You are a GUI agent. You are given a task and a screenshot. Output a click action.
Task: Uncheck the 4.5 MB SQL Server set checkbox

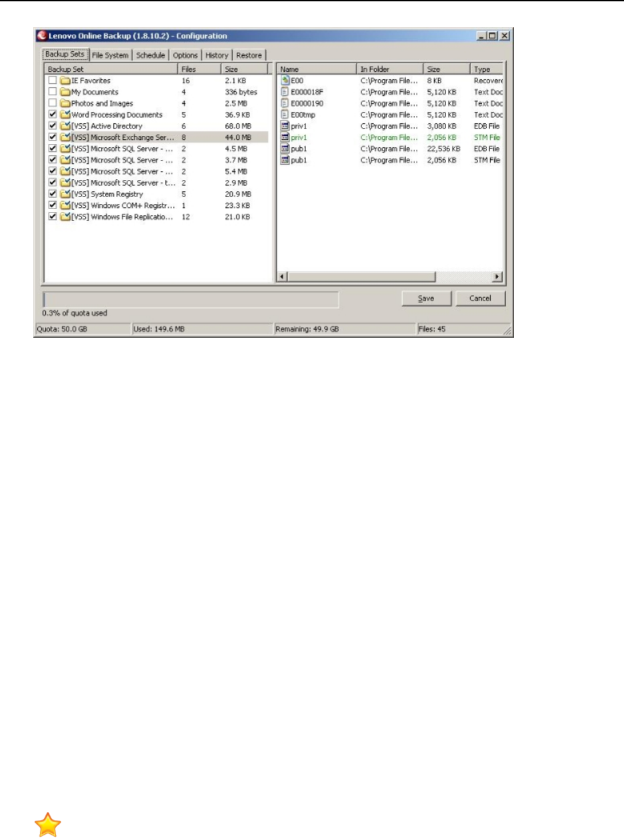pyautogui.click(x=53, y=149)
